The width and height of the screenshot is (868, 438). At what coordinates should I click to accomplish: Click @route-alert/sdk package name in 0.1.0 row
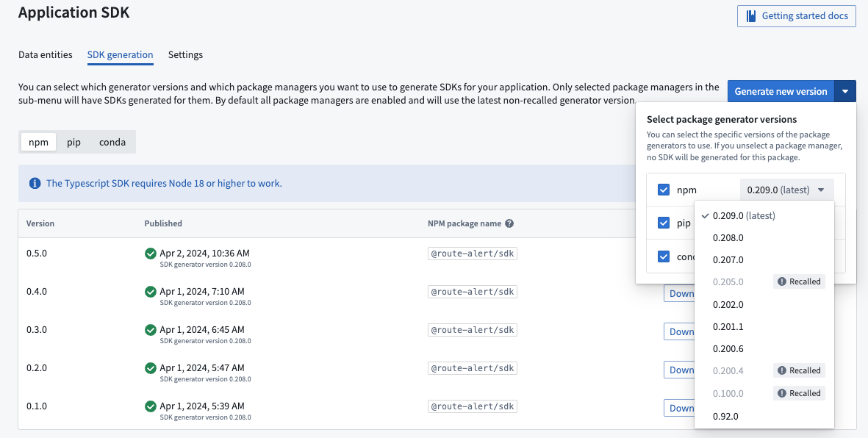pyautogui.click(x=472, y=406)
